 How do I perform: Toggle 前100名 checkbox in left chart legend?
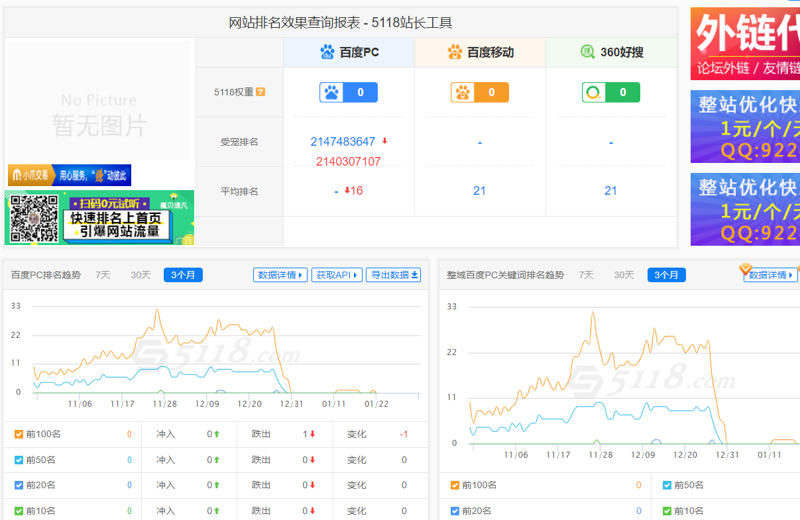click(x=19, y=434)
